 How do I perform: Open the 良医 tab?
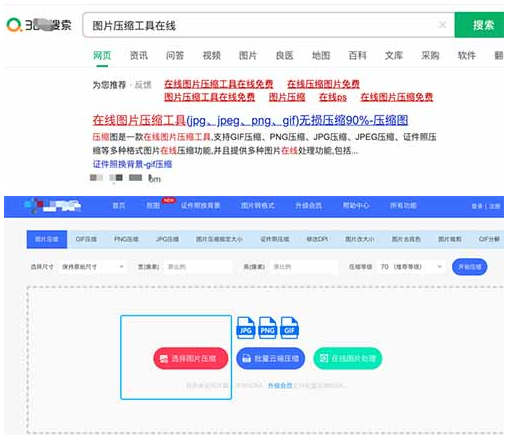[x=284, y=55]
